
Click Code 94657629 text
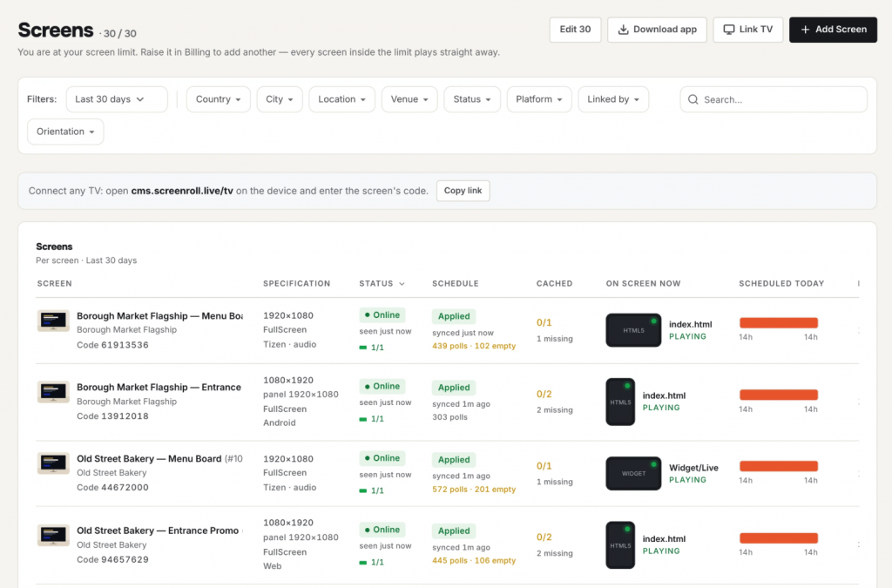point(112,559)
